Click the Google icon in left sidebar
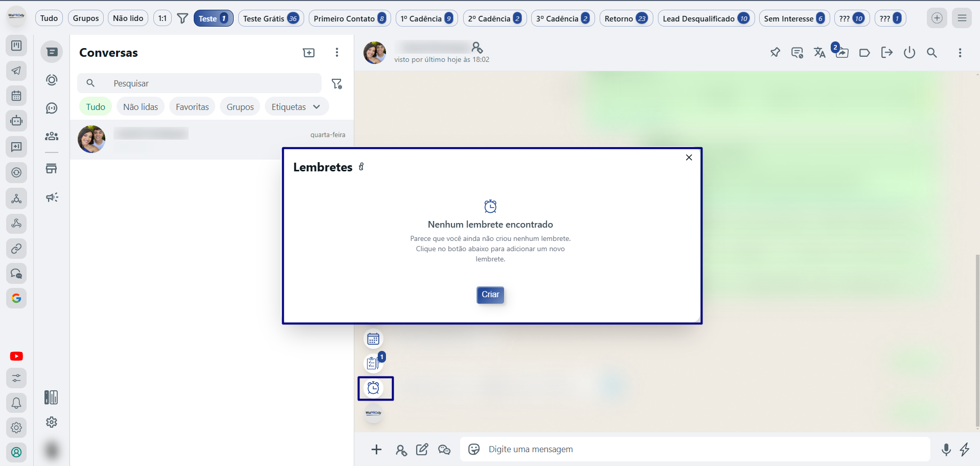 click(x=16, y=298)
